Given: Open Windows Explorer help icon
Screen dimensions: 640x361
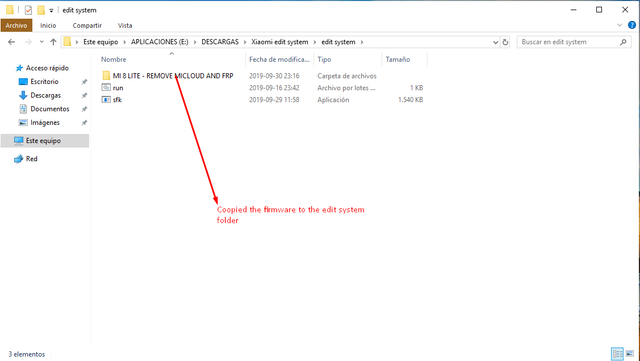Looking at the screenshot, I should point(632,25).
